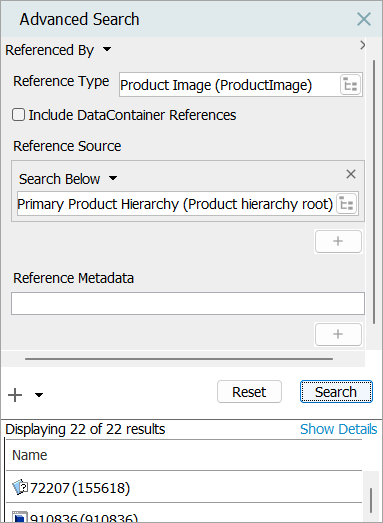
Task: Click the Reset button
Action: click(249, 392)
